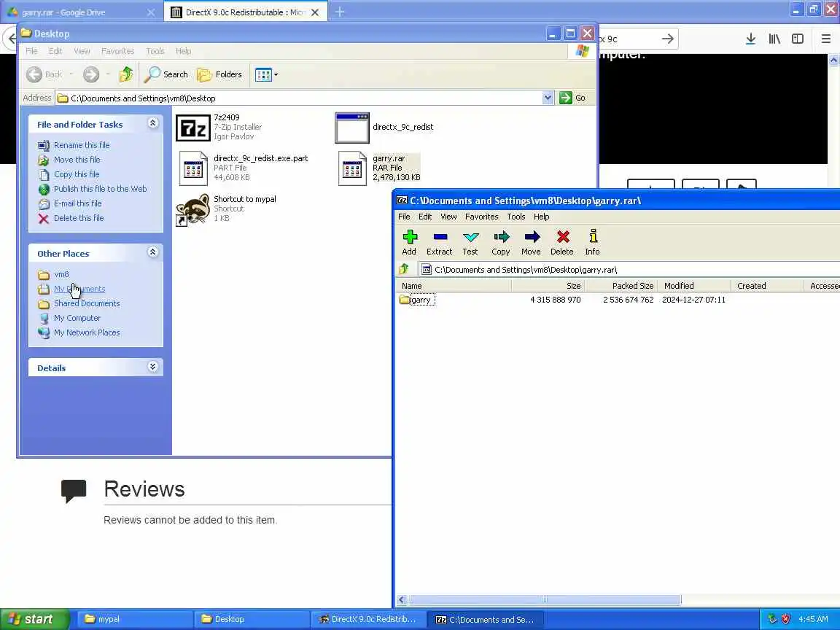
Task: Close the DirectX 9.0c Redistributable tab
Action: [315, 12]
